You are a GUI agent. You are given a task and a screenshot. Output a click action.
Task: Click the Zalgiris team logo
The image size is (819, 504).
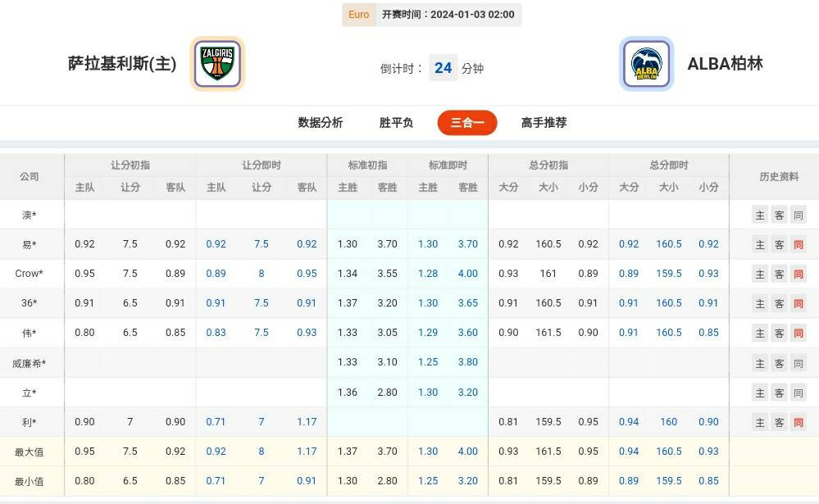[217, 63]
